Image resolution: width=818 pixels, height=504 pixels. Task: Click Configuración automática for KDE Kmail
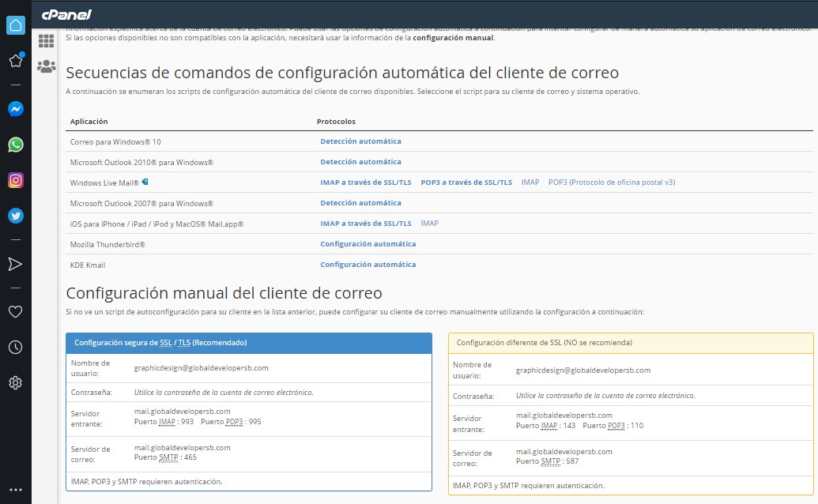click(368, 265)
